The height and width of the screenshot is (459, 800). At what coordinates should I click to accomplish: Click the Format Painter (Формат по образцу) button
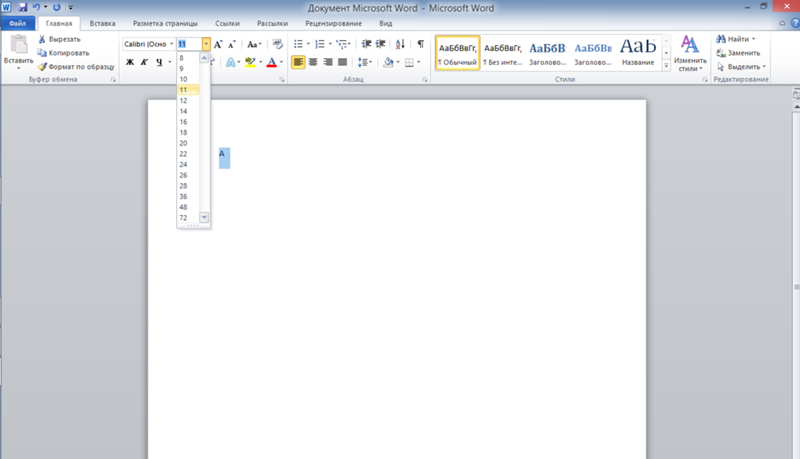pos(76,67)
